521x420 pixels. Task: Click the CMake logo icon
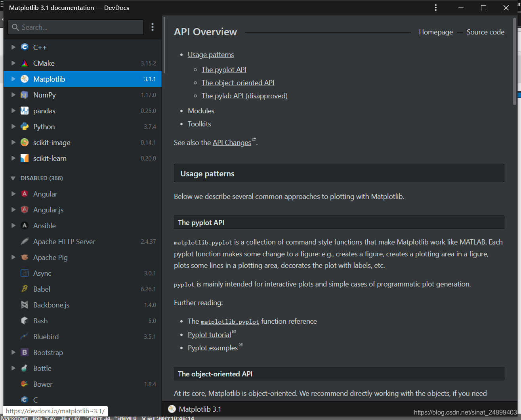pos(25,63)
